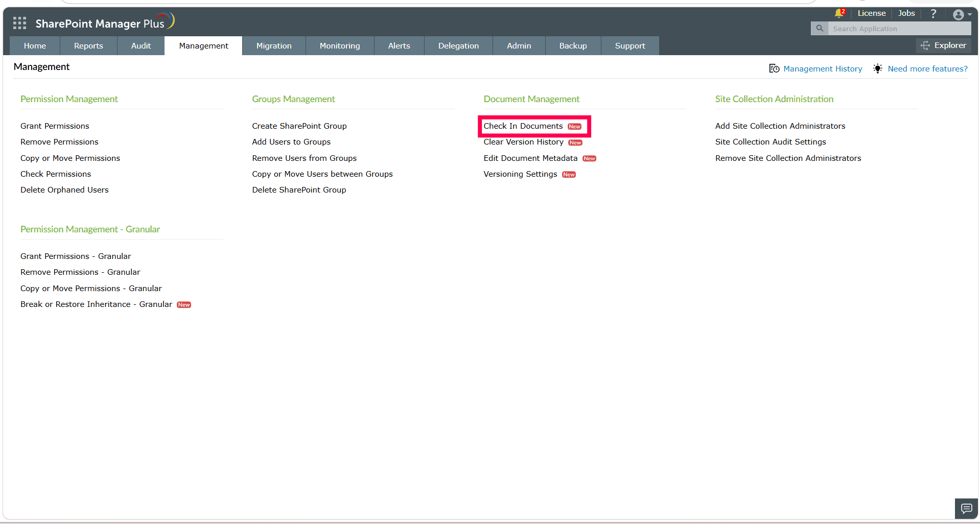Image resolution: width=980 pixels, height=524 pixels.
Task: Open the apps grid launcher icon
Action: pos(19,23)
